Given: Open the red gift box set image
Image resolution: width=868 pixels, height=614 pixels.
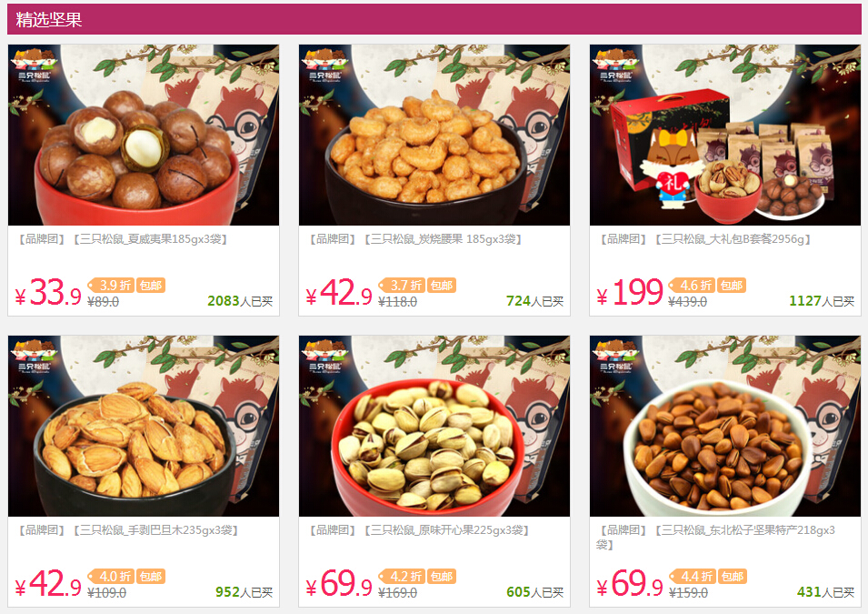Looking at the screenshot, I should 725,135.
